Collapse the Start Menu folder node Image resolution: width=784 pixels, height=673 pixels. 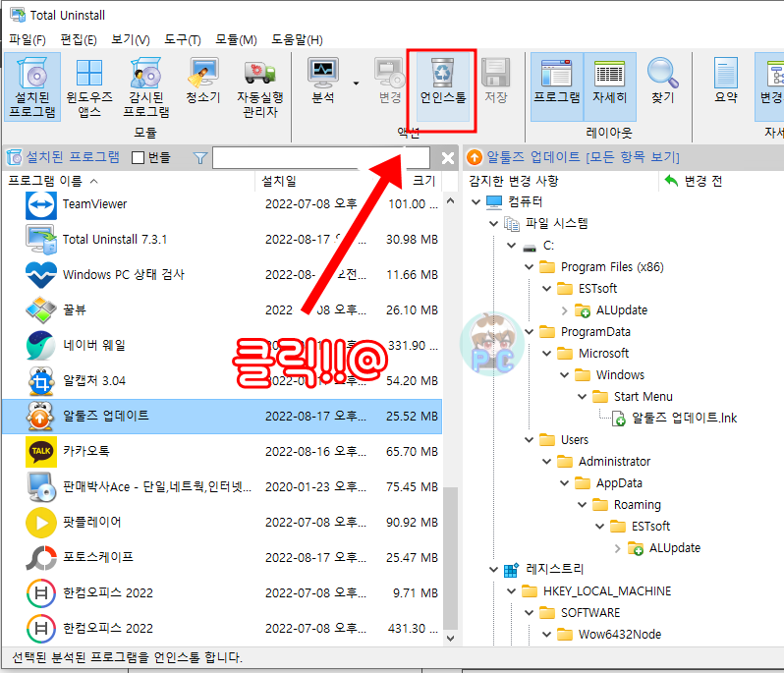[x=582, y=397]
